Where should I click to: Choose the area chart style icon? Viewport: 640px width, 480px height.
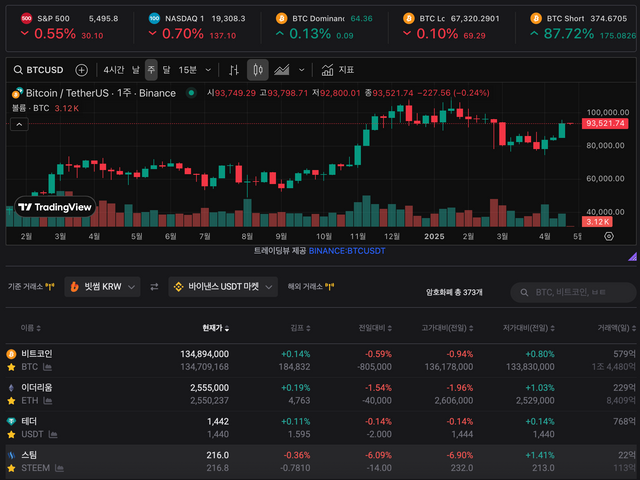click(282, 70)
